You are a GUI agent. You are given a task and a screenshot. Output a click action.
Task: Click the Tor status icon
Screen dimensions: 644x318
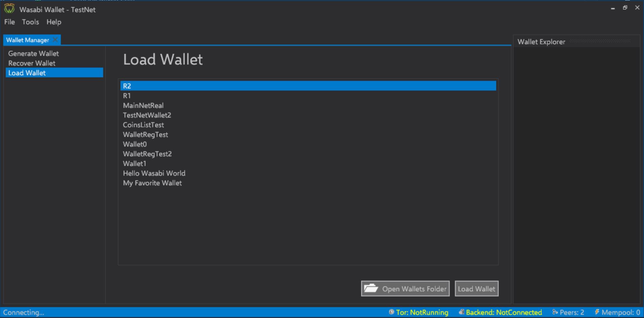[391, 312]
